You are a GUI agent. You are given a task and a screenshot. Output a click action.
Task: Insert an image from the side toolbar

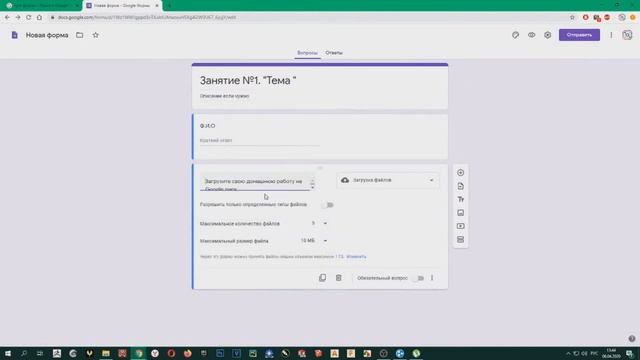click(x=460, y=213)
